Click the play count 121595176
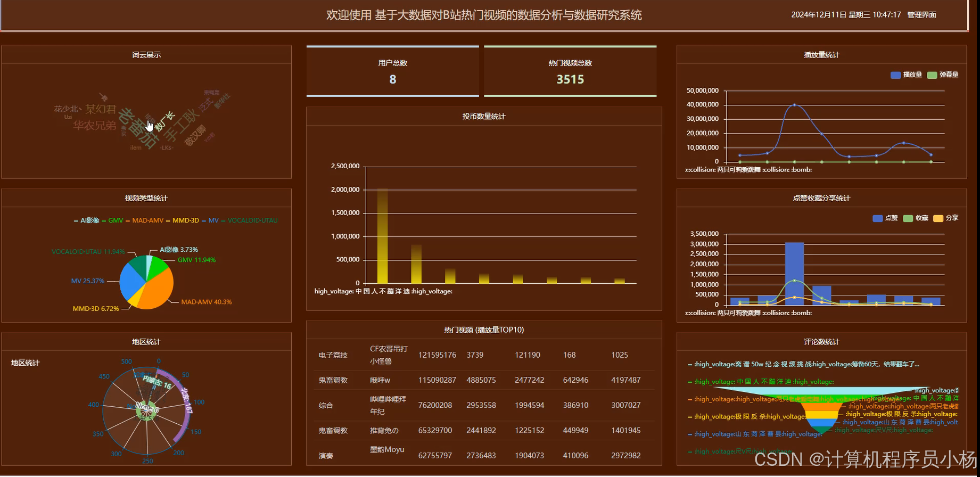This screenshot has width=980, height=477. (437, 355)
